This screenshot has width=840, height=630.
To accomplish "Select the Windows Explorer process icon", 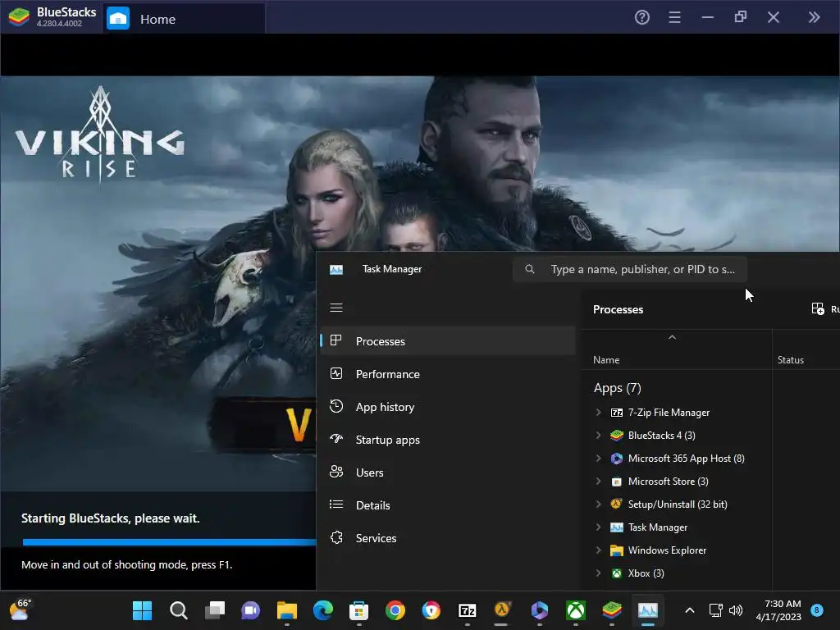I will 617,550.
